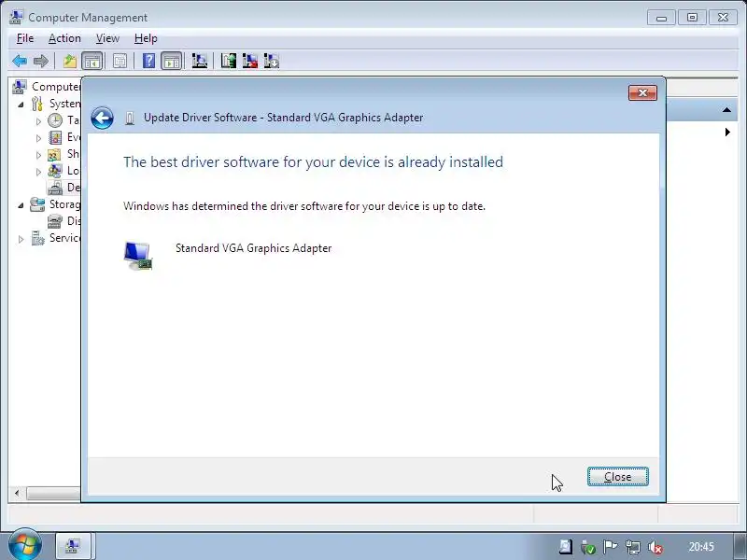Click the network tray icon
Screen dimensions: 747x560
tap(633, 547)
